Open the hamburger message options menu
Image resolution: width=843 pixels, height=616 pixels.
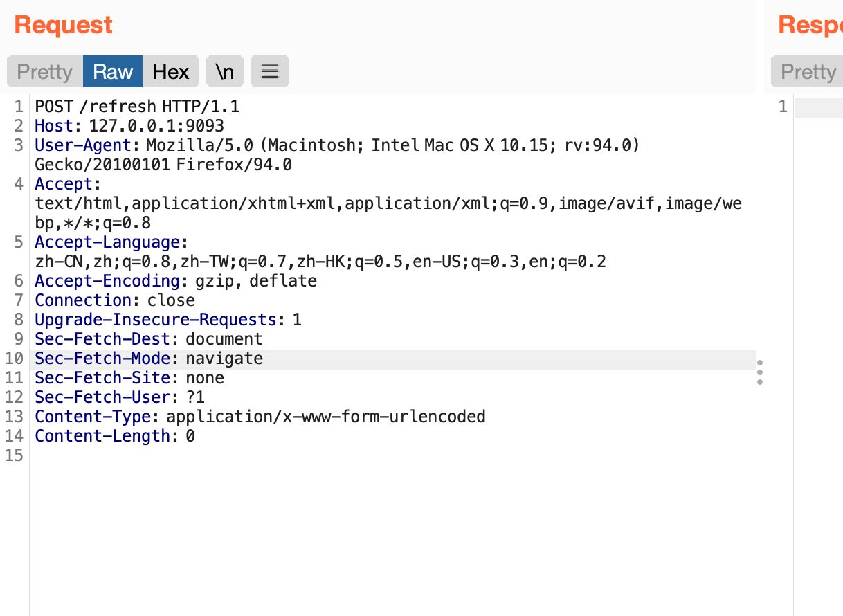click(270, 72)
